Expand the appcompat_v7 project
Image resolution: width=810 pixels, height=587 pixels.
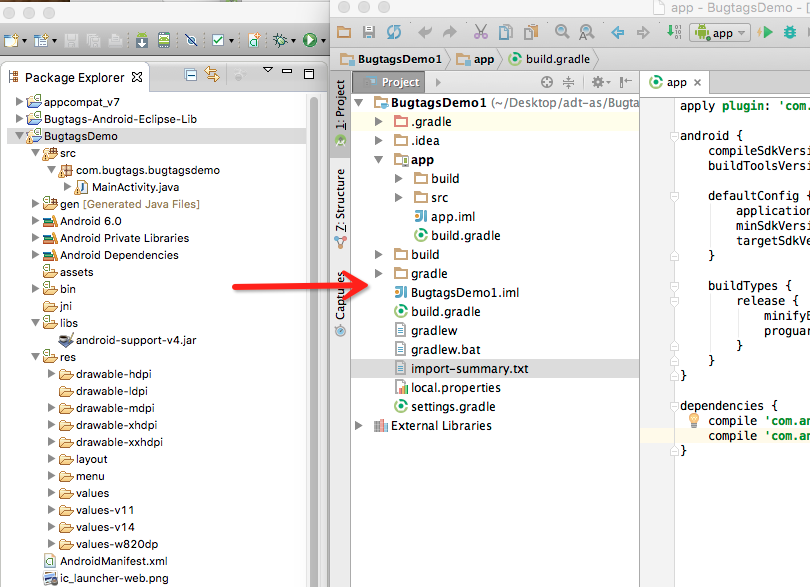19,102
